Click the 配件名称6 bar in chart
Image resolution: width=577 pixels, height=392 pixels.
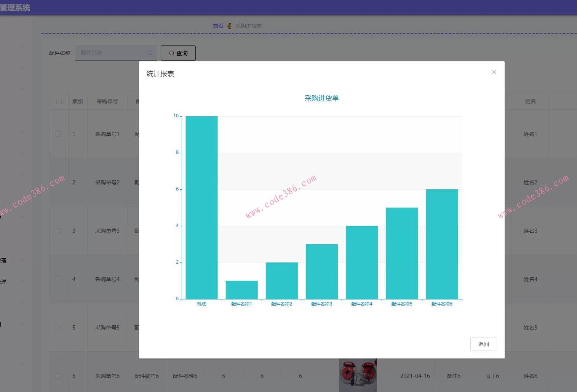tap(442, 244)
